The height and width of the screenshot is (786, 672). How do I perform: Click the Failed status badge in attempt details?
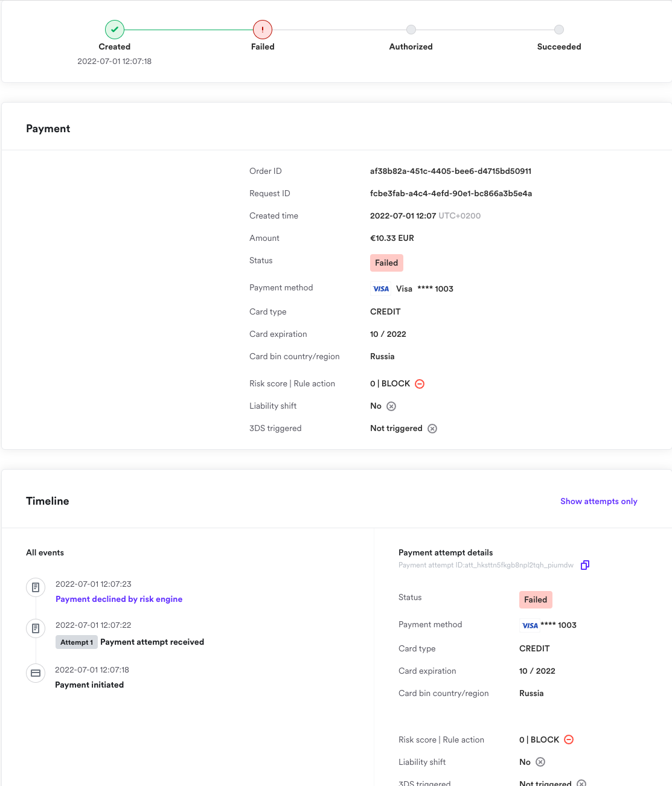(x=536, y=599)
